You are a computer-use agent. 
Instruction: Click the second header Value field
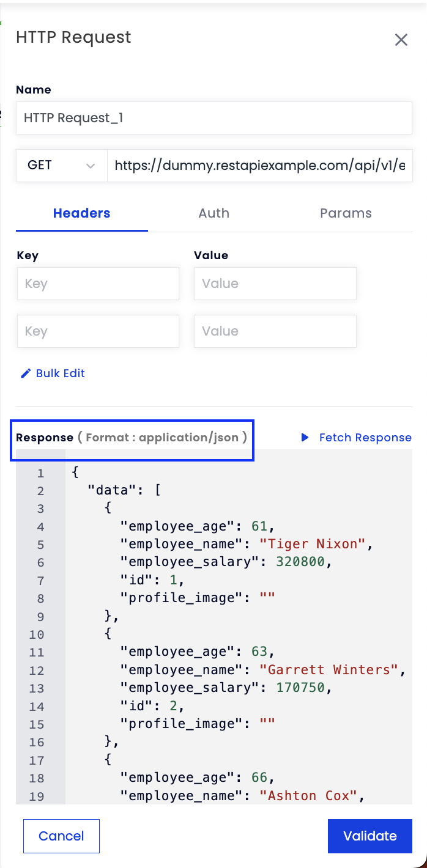(275, 331)
